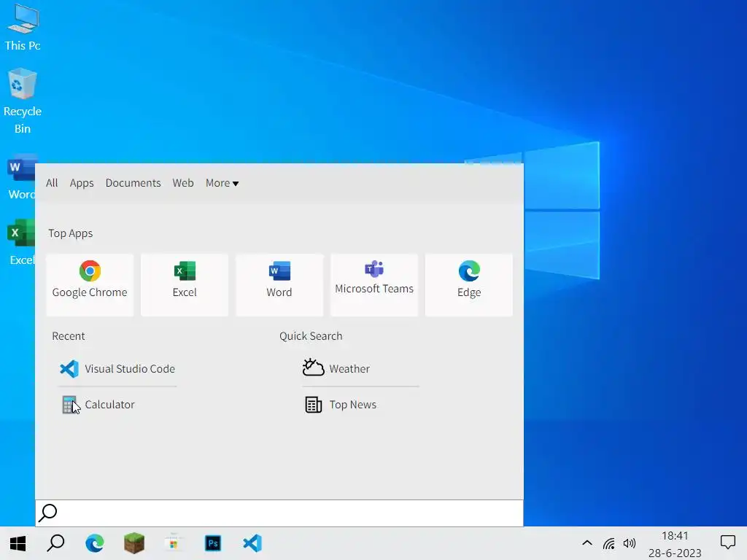Click the taskbar Search magnifier
Image resolution: width=747 pixels, height=560 pixels.
click(55, 543)
